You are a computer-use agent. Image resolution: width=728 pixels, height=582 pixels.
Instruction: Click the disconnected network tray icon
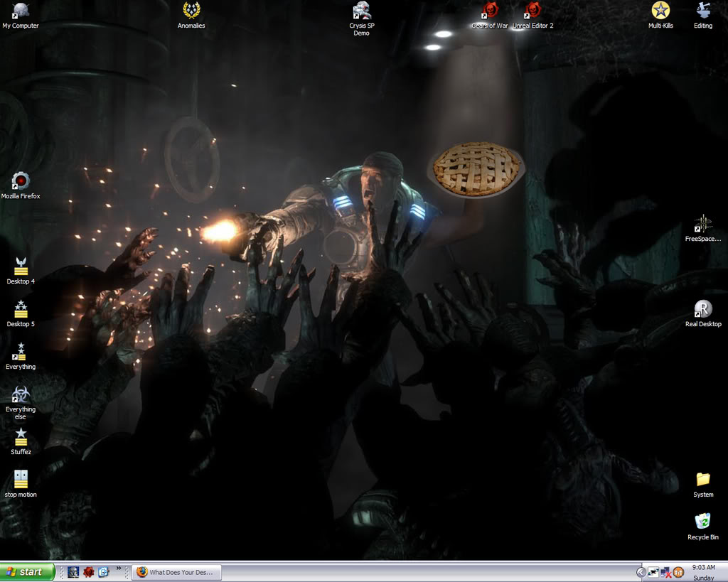[665, 572]
